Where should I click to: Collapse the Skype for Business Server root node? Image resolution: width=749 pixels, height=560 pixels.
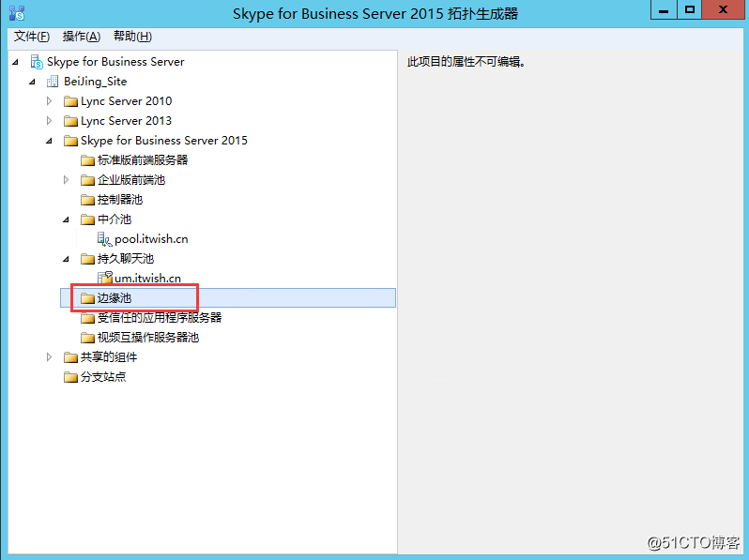16,62
